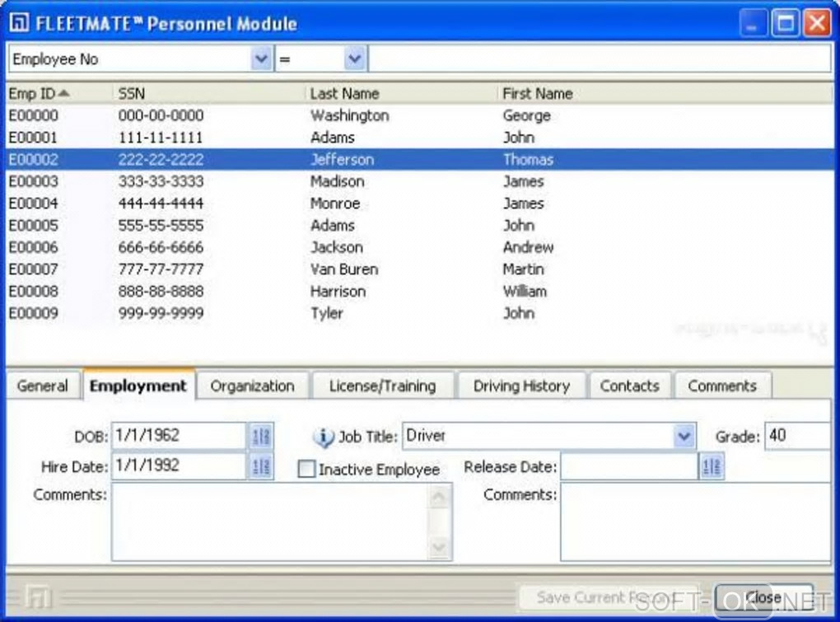This screenshot has height=622, width=840.
Task: Click the release Comments text area
Action: pyautogui.click(x=695, y=521)
